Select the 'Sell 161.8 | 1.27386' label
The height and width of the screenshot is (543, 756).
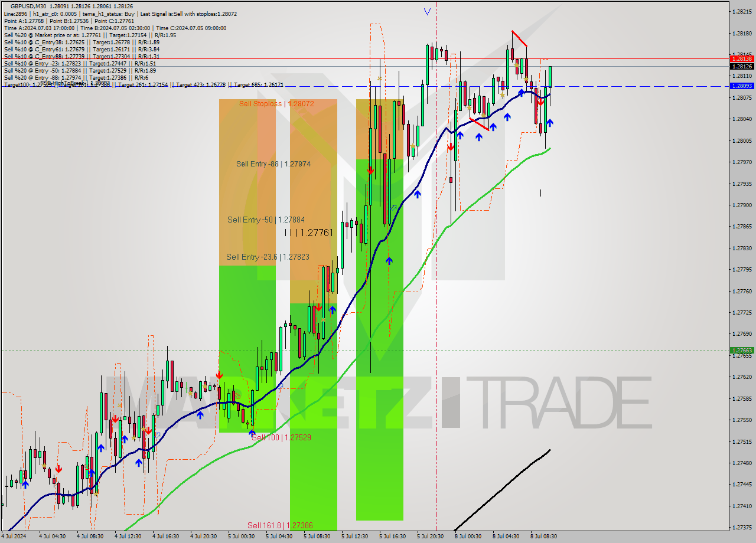tap(280, 525)
